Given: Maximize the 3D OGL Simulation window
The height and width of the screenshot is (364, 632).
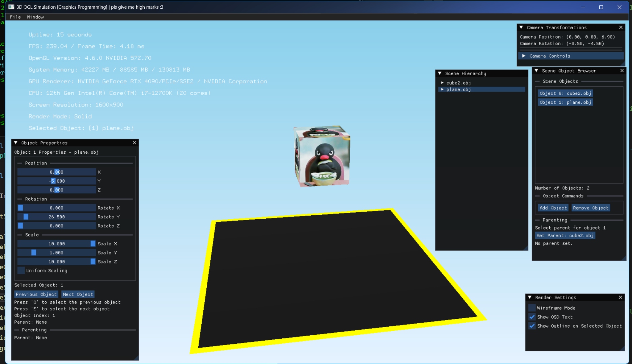Looking at the screenshot, I should pos(601,7).
